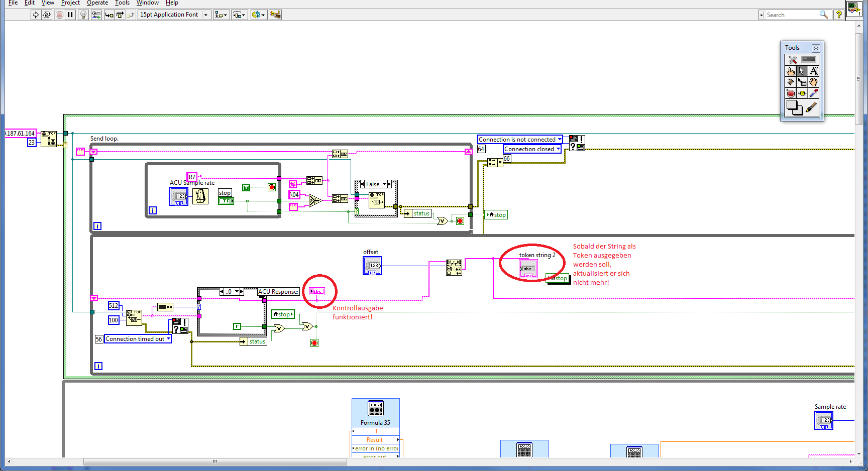Screen dimensions: 868x471
Task: Select the Scroll Window hand tool
Action: point(814,82)
